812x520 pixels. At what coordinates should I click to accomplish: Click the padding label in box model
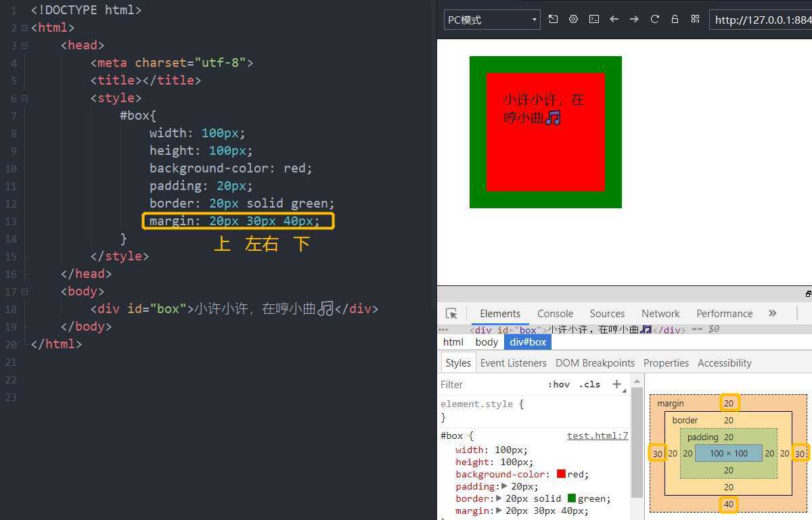click(703, 437)
